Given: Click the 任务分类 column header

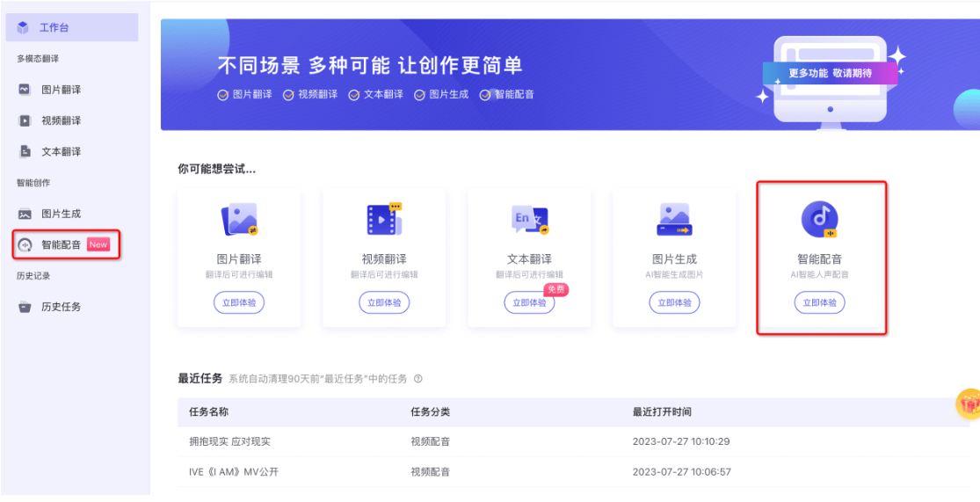Looking at the screenshot, I should 431,412.
